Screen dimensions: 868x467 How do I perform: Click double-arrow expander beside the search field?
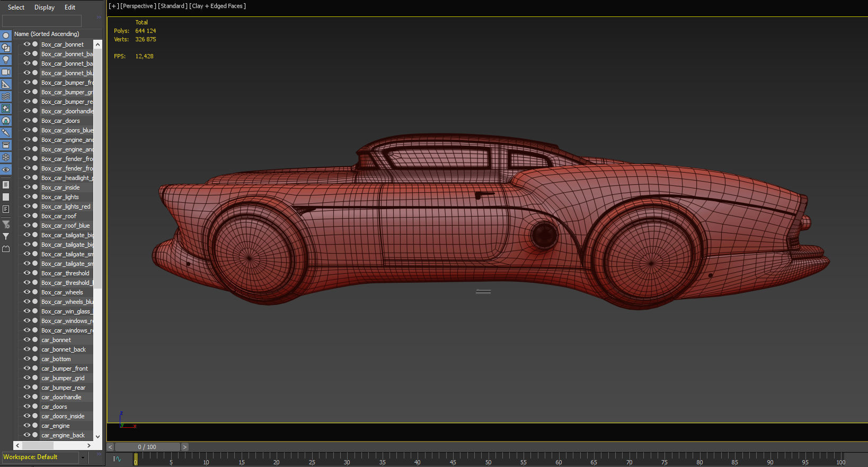(x=99, y=17)
